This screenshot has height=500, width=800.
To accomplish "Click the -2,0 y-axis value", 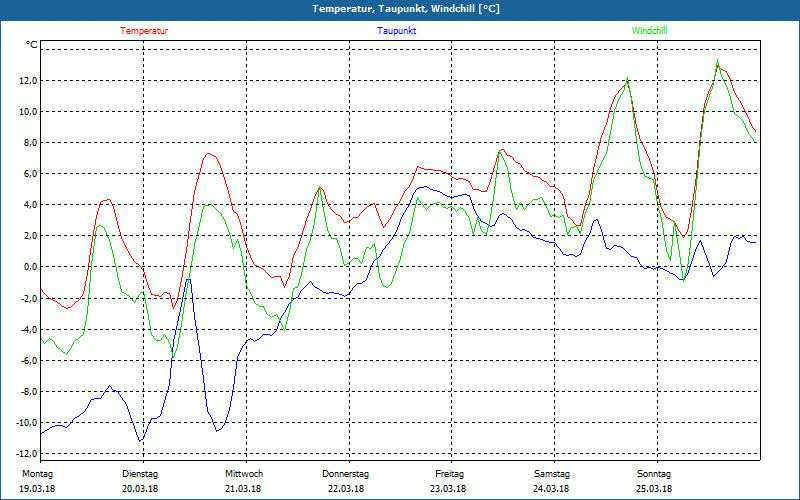I will click(27, 298).
